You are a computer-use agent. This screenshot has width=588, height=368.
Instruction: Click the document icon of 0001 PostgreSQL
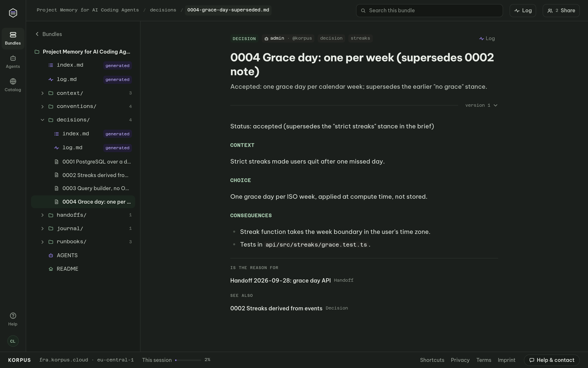click(56, 162)
